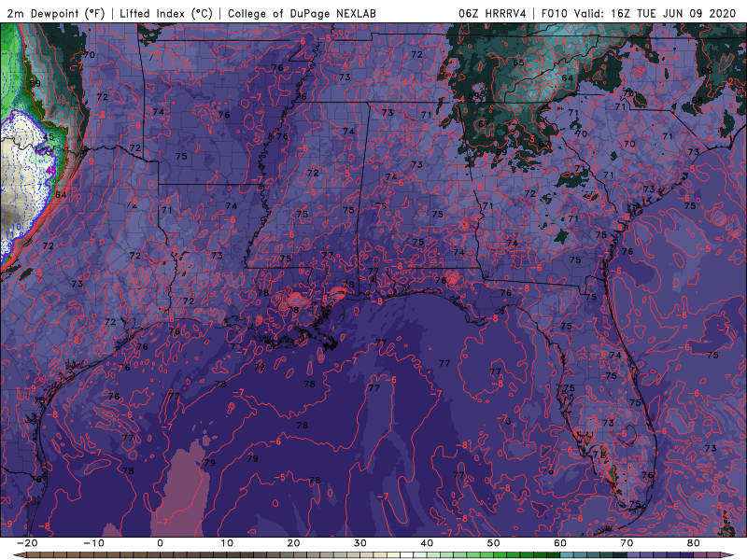Click the 70 label on the color scale
Screen dimensions: 747x560
627,543
